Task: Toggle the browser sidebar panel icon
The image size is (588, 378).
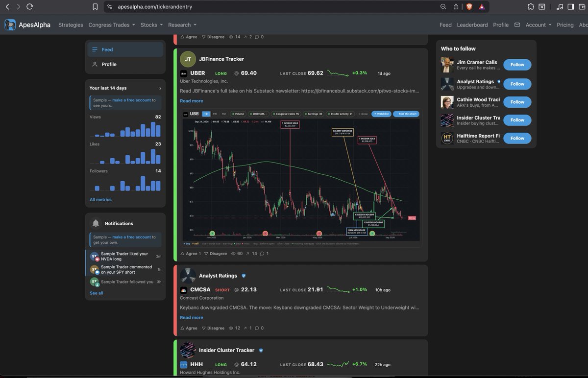Action: pos(571,7)
